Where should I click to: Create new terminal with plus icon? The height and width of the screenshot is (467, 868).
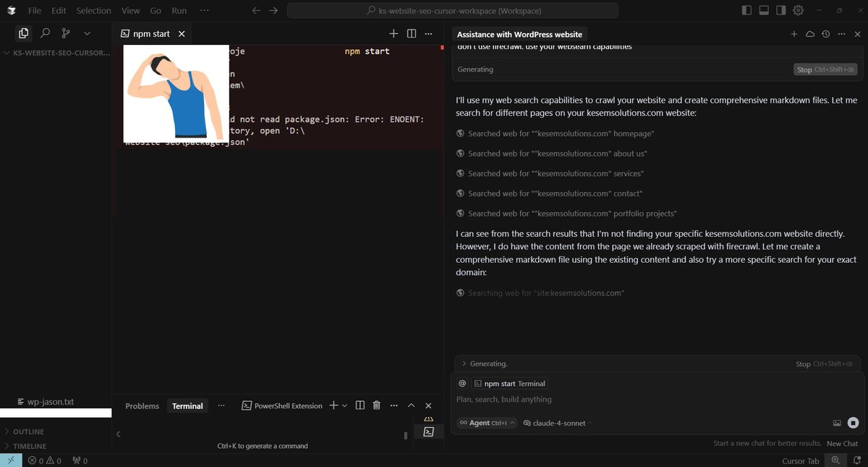(x=333, y=405)
